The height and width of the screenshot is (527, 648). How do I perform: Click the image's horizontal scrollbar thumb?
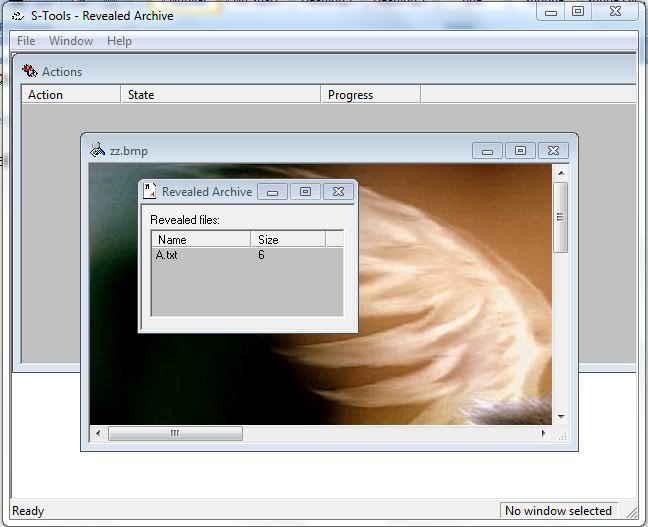[x=175, y=434]
